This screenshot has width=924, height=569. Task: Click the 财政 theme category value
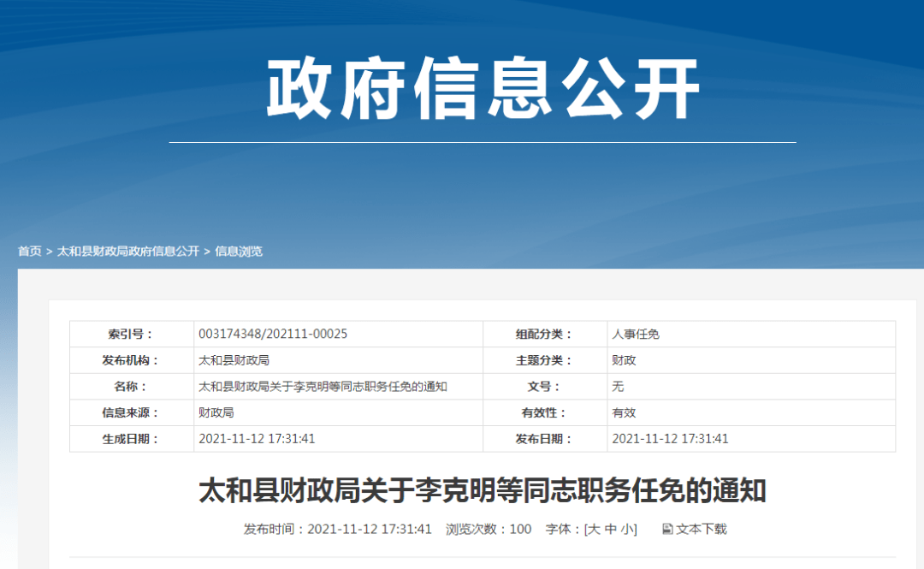[624, 359]
